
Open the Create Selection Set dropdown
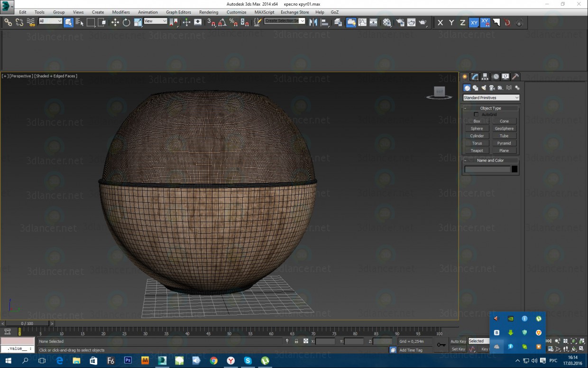pos(285,21)
